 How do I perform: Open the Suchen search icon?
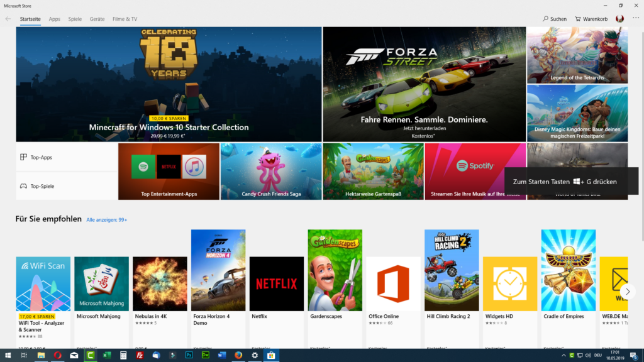[x=555, y=19]
